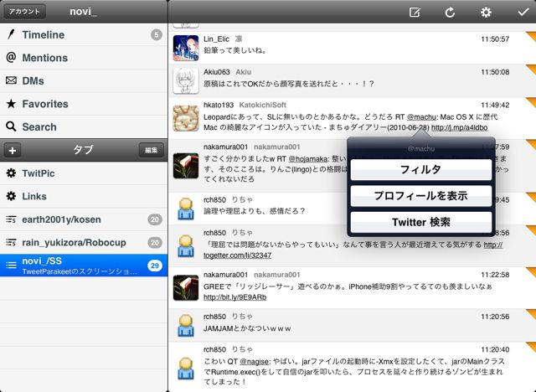Tap hkato193's avatar image
536x392 pixels.
tap(186, 118)
